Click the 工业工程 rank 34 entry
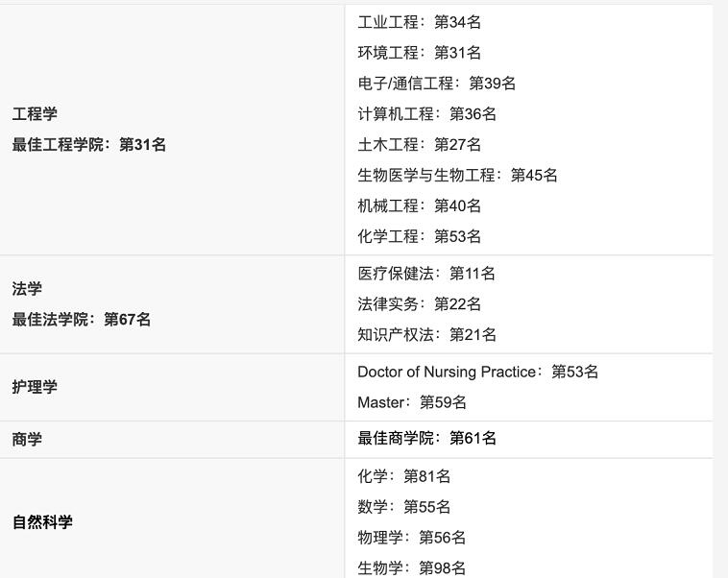The height and width of the screenshot is (578, 728). click(x=419, y=22)
